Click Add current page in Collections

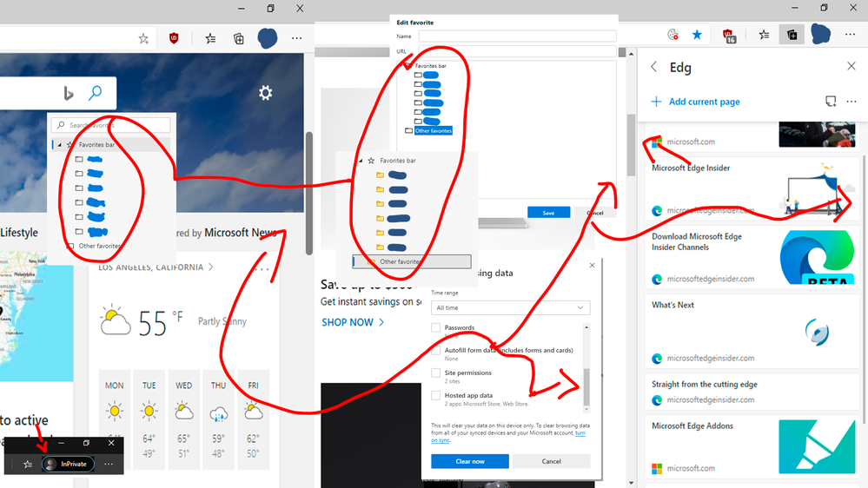coord(695,102)
